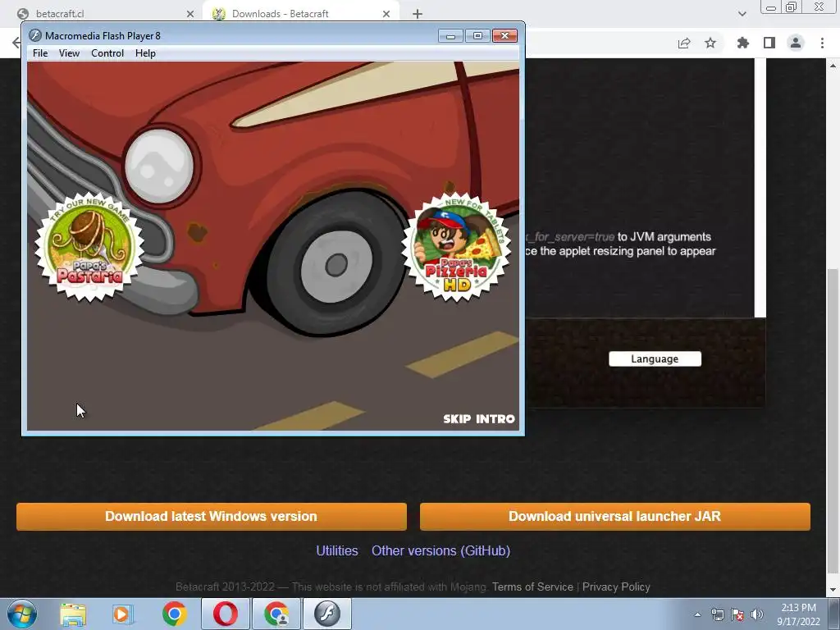840x630 pixels.
Task: Click the page scrollbar down arrow
Action: tap(833, 590)
